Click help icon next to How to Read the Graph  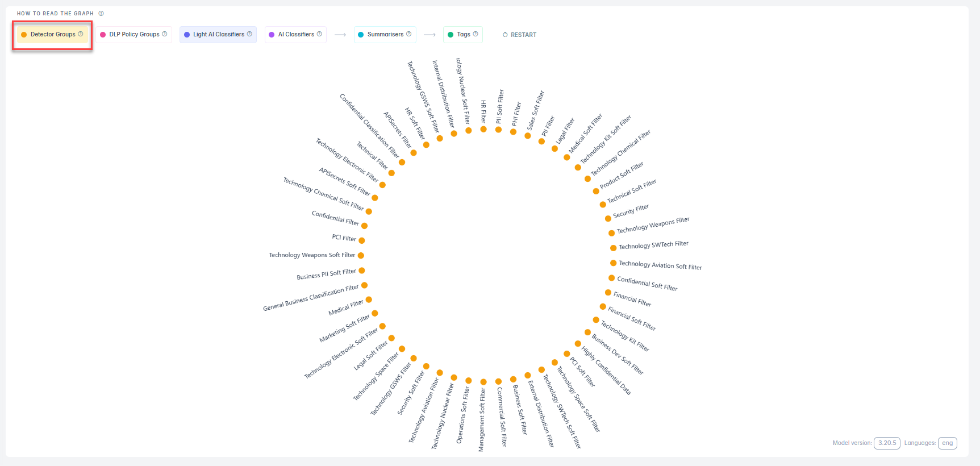point(101,14)
